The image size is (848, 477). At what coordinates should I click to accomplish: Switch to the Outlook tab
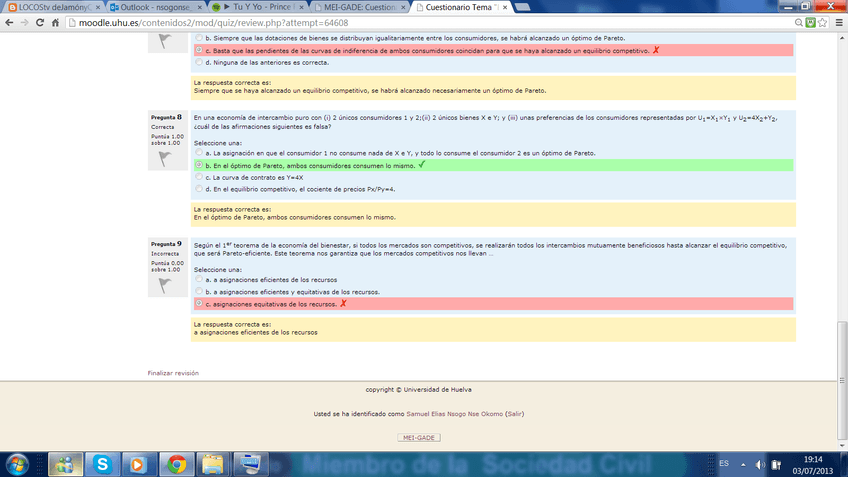(x=155, y=7)
